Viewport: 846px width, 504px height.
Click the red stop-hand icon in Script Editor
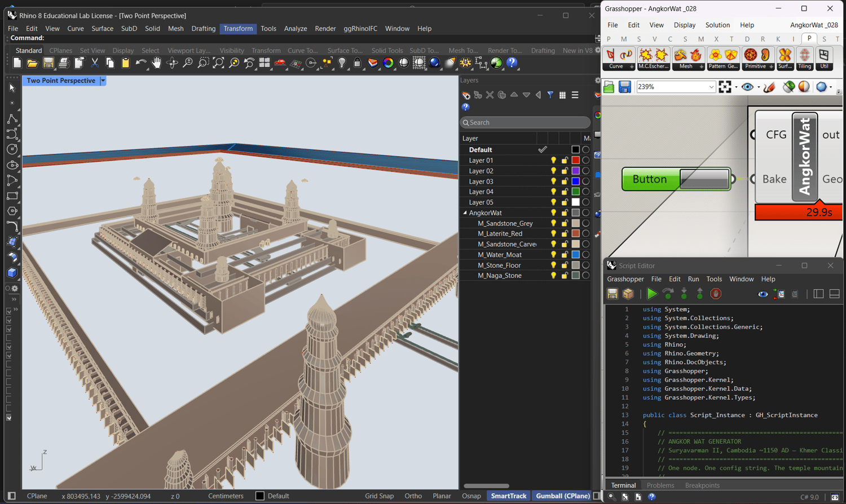point(715,294)
